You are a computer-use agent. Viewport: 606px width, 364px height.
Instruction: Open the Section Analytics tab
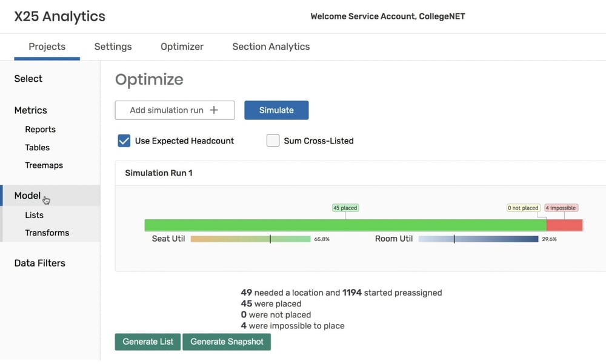(271, 47)
